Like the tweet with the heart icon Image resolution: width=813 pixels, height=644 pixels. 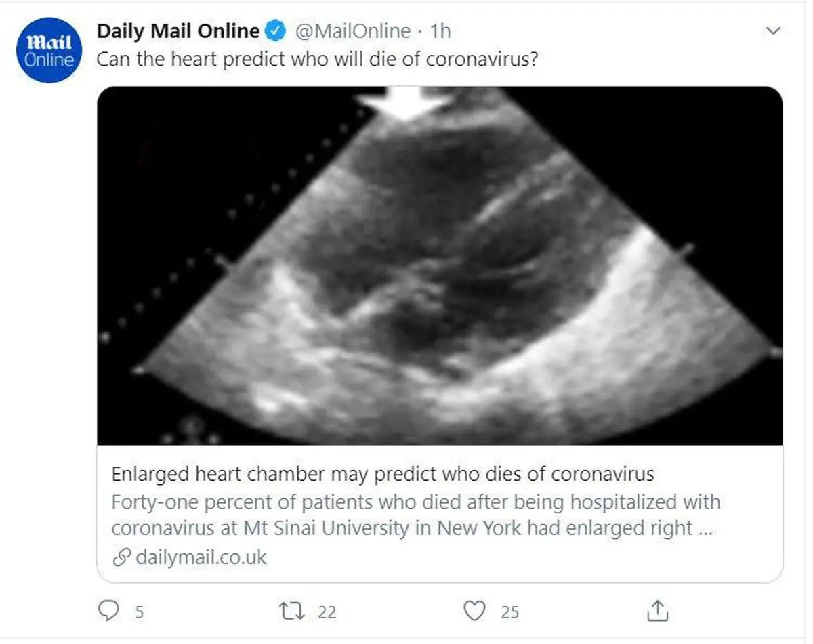pos(476,611)
